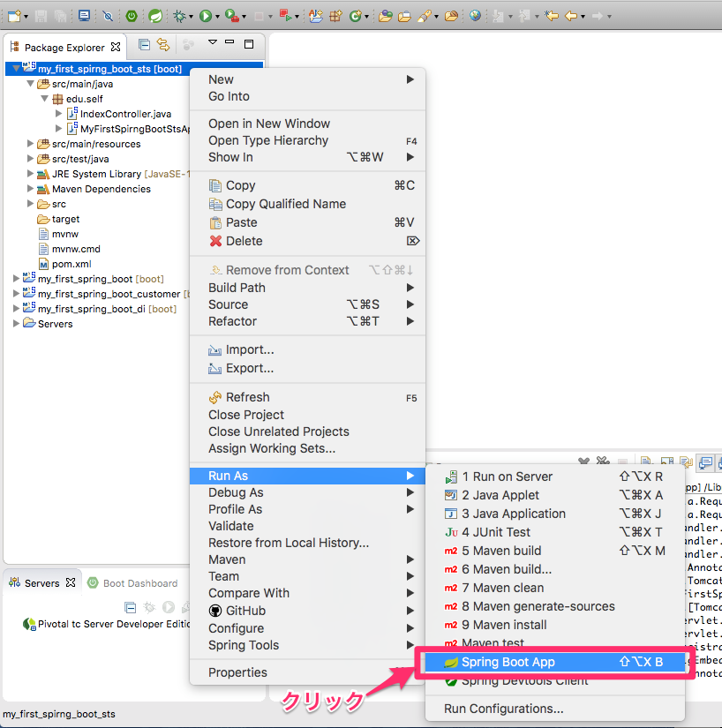The width and height of the screenshot is (722, 728).
Task: Click Close Project in context menu
Action: coord(307,415)
